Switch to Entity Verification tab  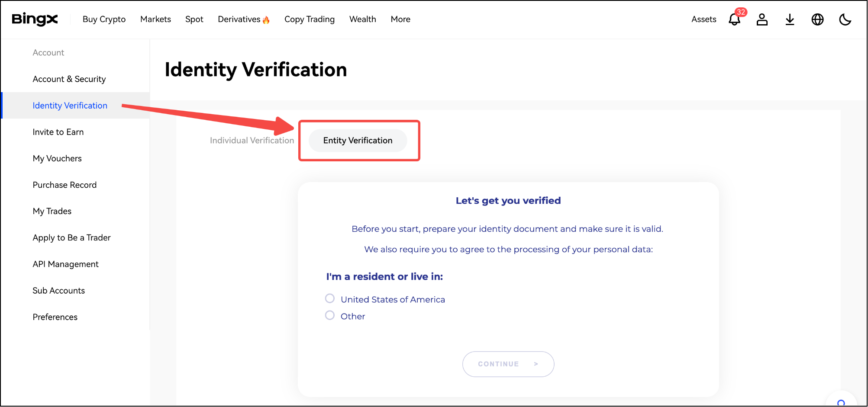(x=358, y=141)
